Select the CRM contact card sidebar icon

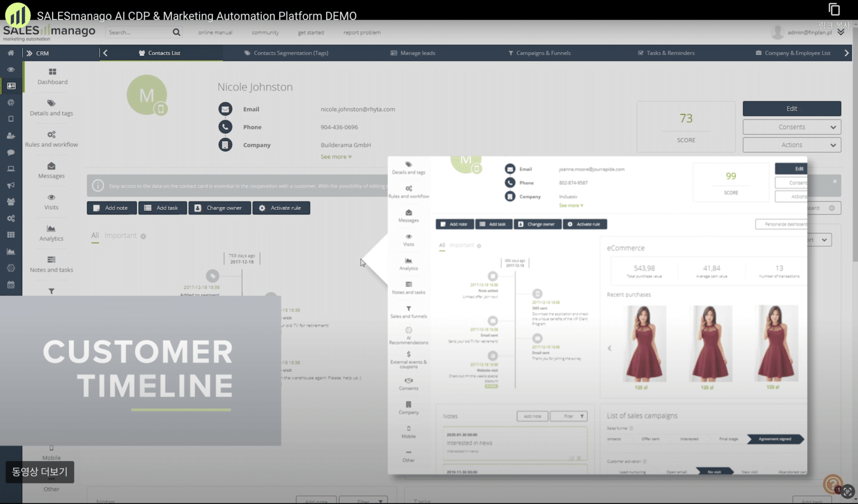[x=11, y=86]
